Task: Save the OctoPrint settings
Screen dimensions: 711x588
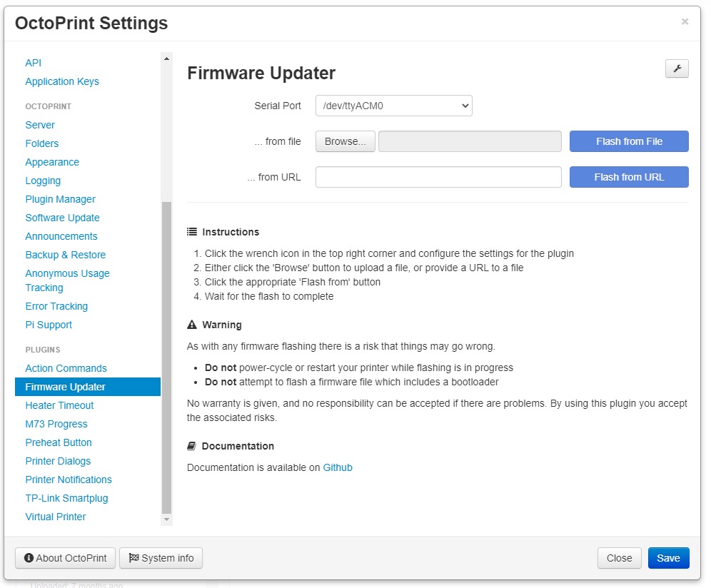Action: click(668, 558)
